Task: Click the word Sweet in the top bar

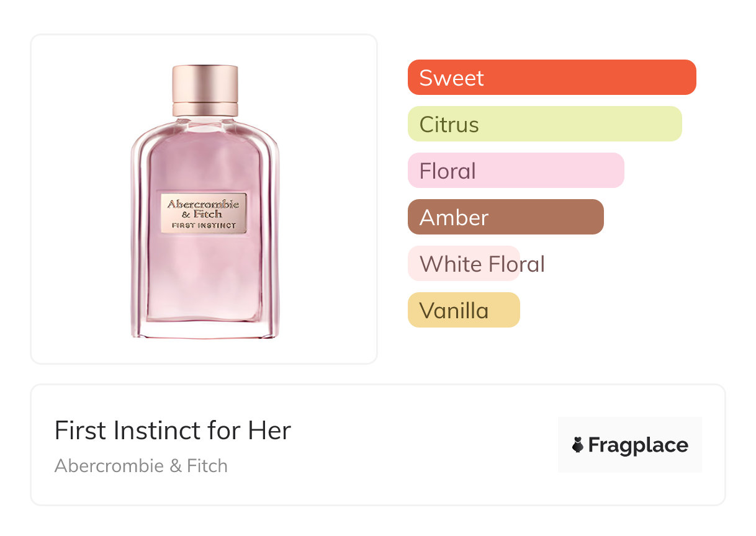Action: point(451,78)
